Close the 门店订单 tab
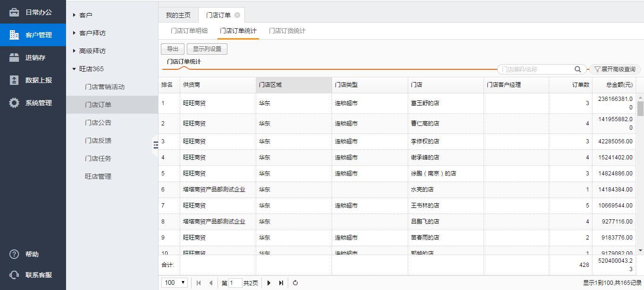This screenshot has height=290, width=644. [x=237, y=15]
